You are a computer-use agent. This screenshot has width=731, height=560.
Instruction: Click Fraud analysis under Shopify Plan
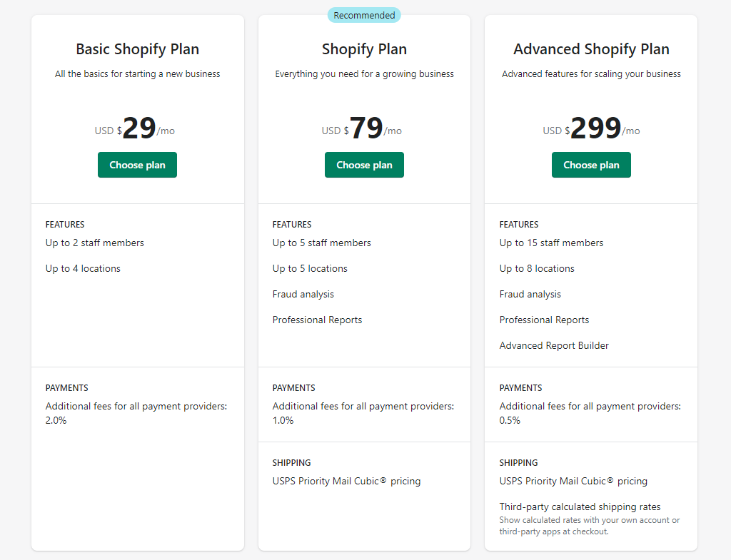click(x=303, y=294)
